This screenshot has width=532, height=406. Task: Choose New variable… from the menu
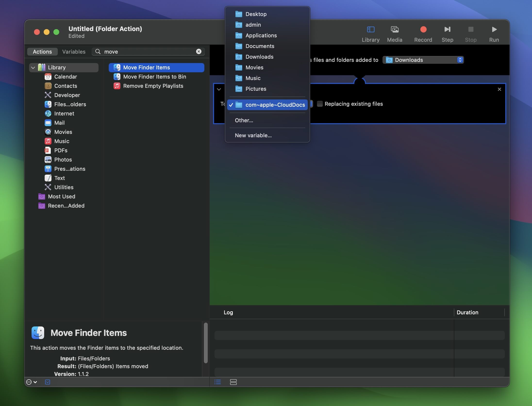(x=267, y=135)
